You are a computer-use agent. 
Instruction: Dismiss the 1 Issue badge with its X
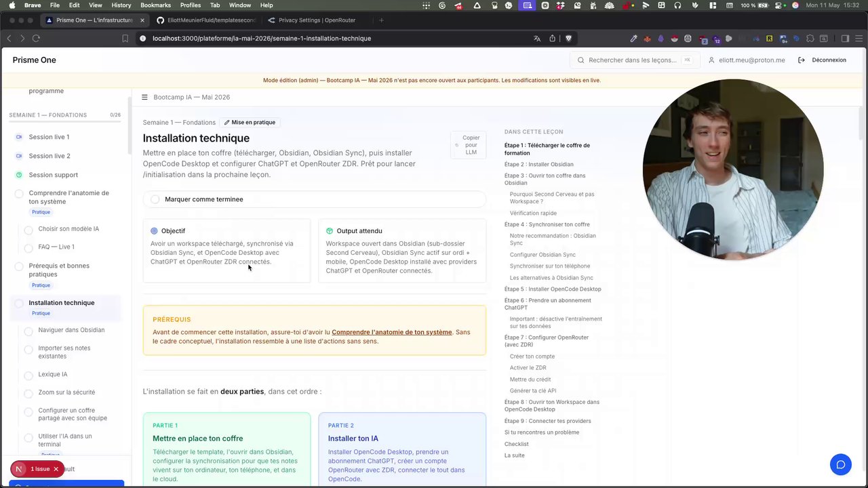point(56,469)
